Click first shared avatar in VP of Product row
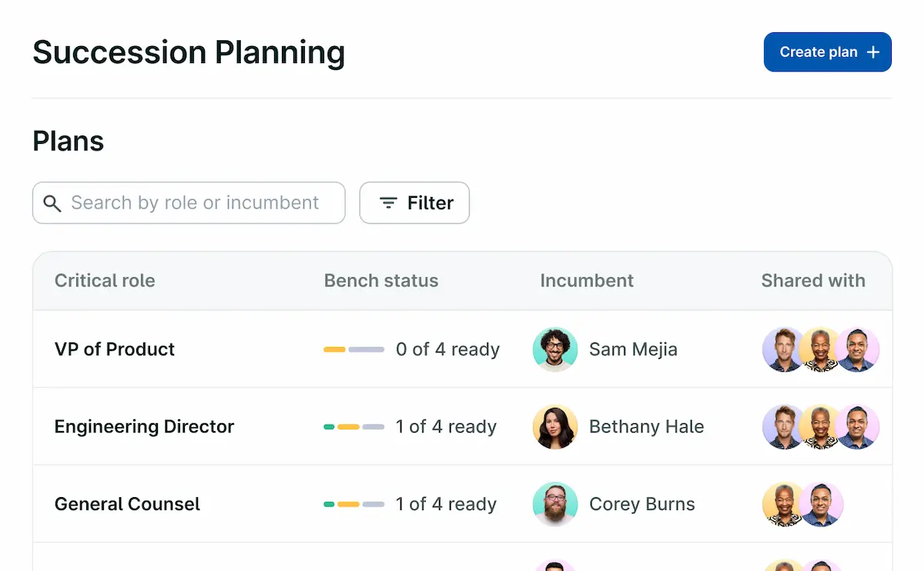 (x=783, y=349)
